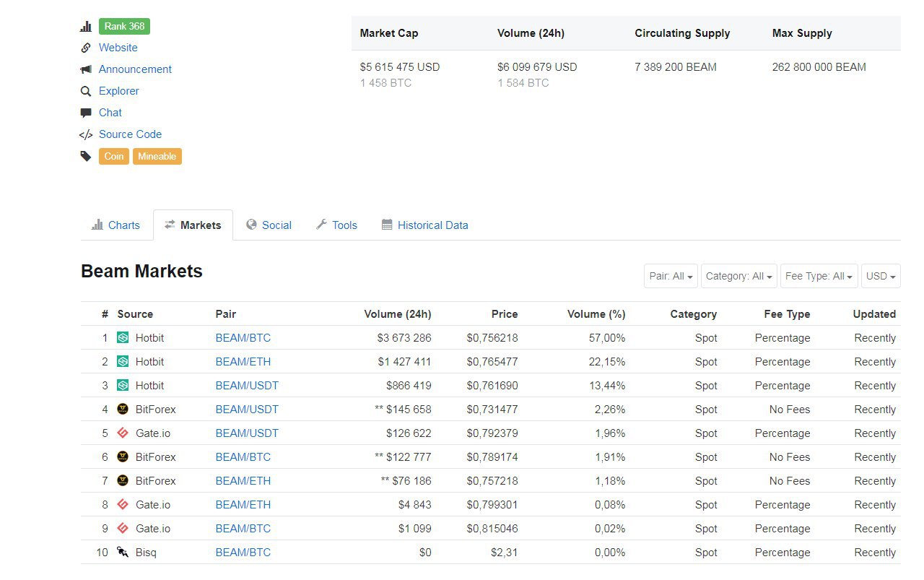Image resolution: width=924 pixels, height=580 pixels.
Task: Open the Source Code link
Action: pyautogui.click(x=130, y=134)
